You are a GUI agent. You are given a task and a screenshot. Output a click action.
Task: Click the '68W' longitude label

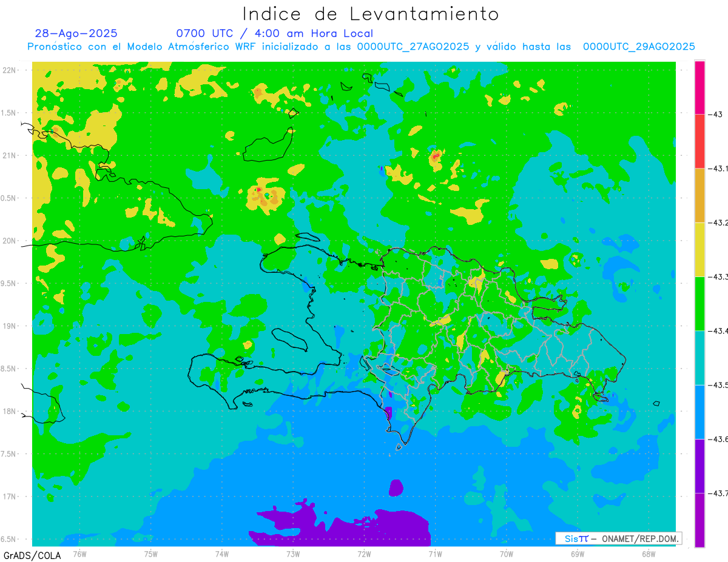coord(648,554)
